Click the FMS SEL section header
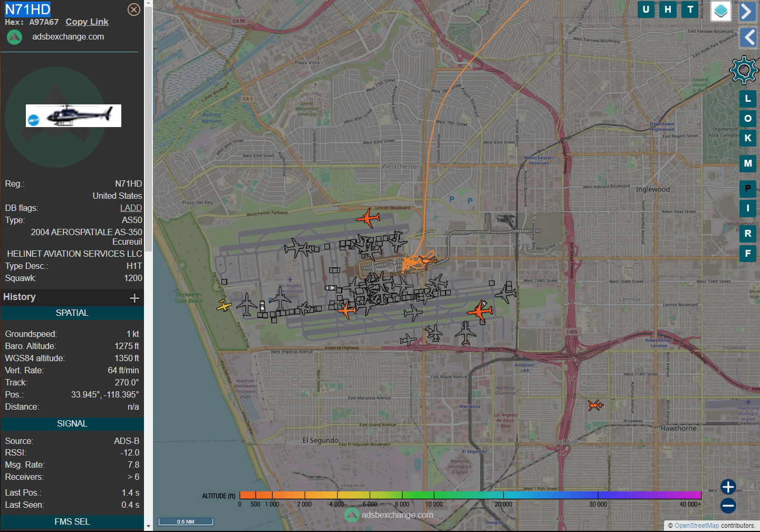 coord(72,522)
